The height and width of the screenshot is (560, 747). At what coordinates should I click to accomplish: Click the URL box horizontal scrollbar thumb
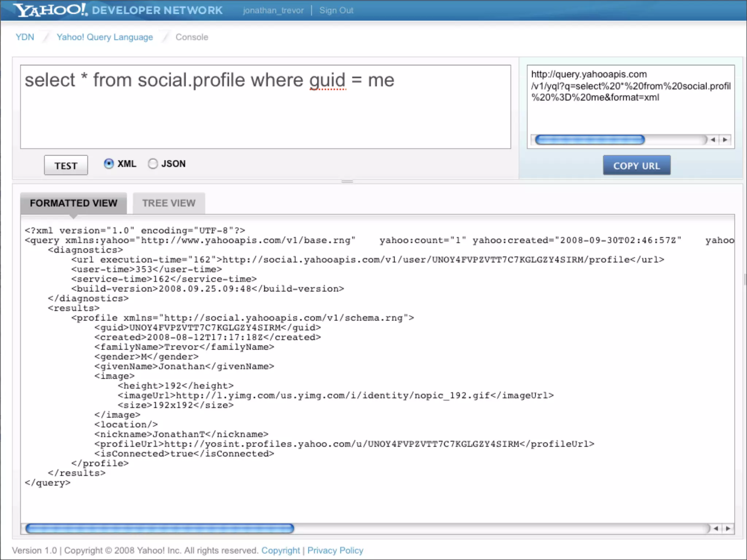590,140
